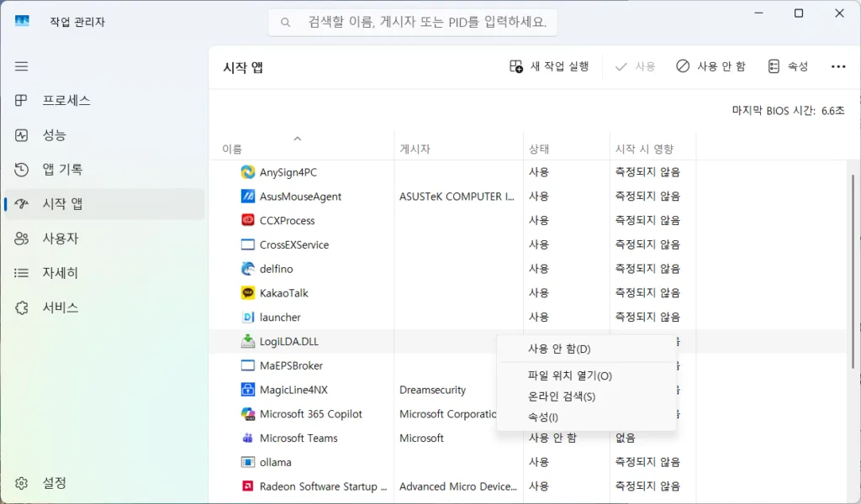This screenshot has width=861, height=504.
Task: Click the search field for name or PID
Action: click(x=413, y=22)
